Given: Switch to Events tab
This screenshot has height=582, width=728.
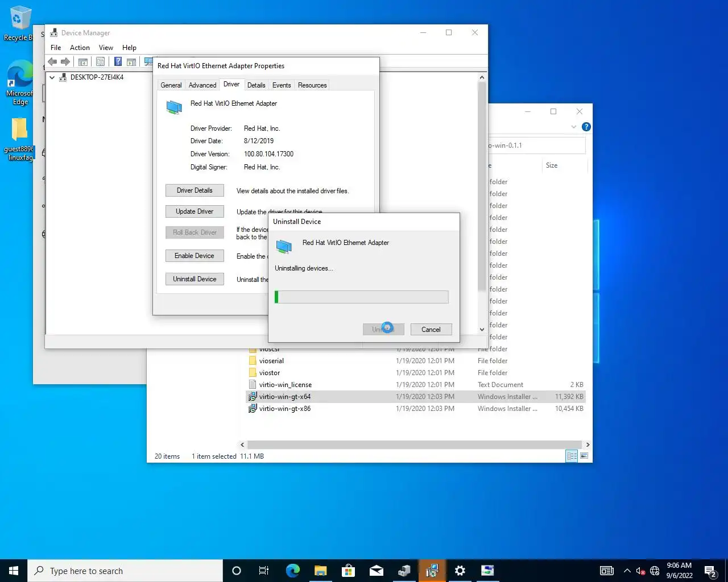Looking at the screenshot, I should click(x=282, y=85).
